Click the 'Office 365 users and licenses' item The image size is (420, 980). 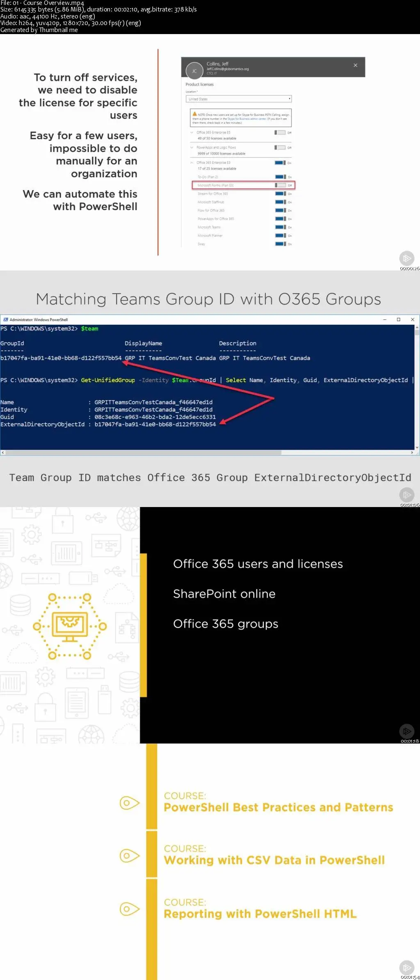[258, 564]
